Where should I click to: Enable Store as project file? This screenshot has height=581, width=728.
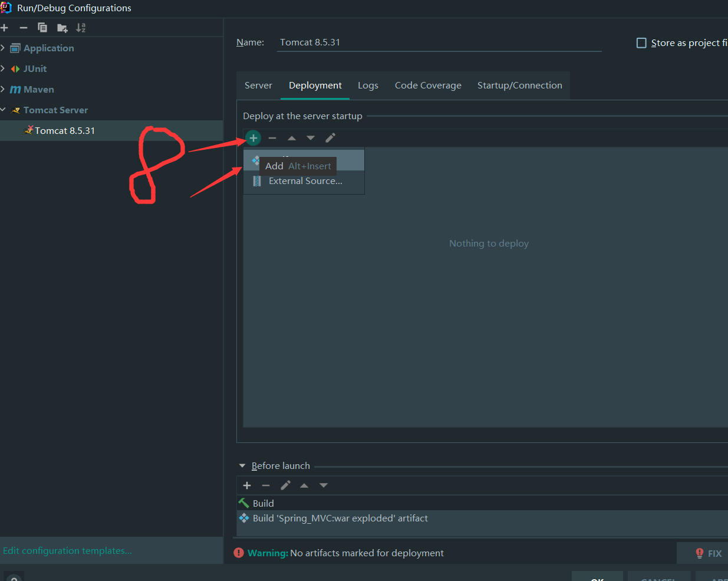(x=641, y=42)
